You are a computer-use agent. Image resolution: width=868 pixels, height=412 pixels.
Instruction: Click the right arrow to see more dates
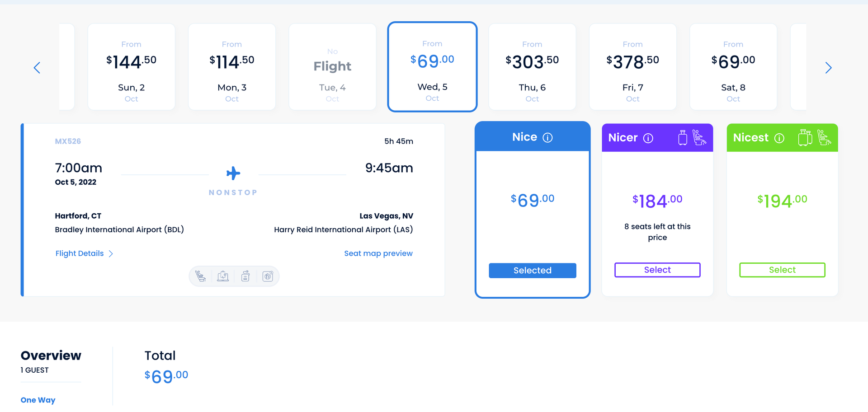tap(829, 67)
